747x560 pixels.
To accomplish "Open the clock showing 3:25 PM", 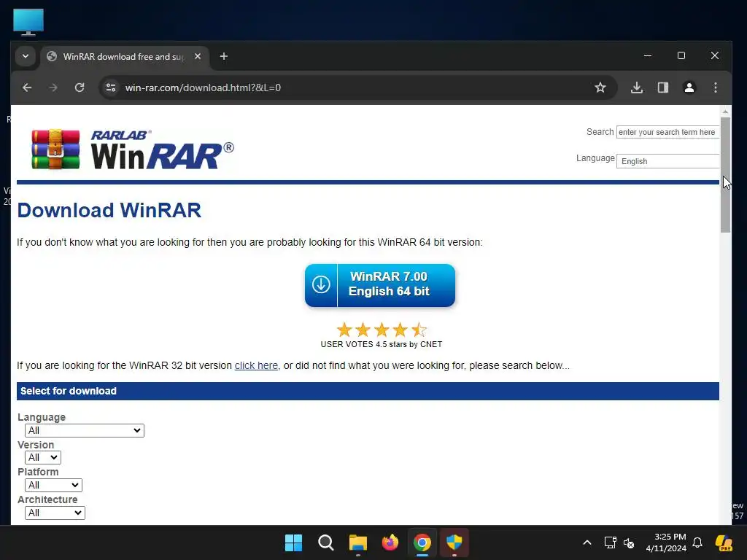I will (x=666, y=542).
